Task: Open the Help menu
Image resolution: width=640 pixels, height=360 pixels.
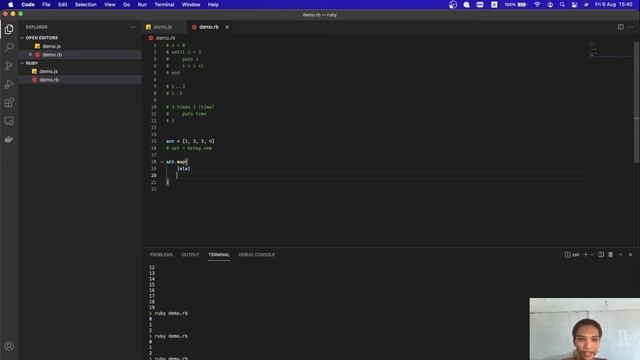Action: (213, 4)
